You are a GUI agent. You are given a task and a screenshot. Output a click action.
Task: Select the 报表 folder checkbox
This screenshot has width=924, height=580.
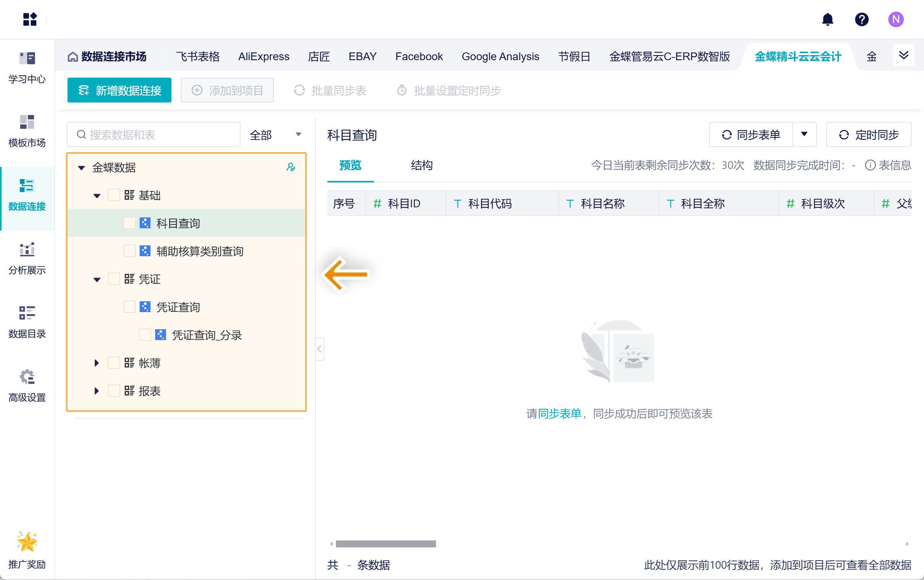[114, 391]
